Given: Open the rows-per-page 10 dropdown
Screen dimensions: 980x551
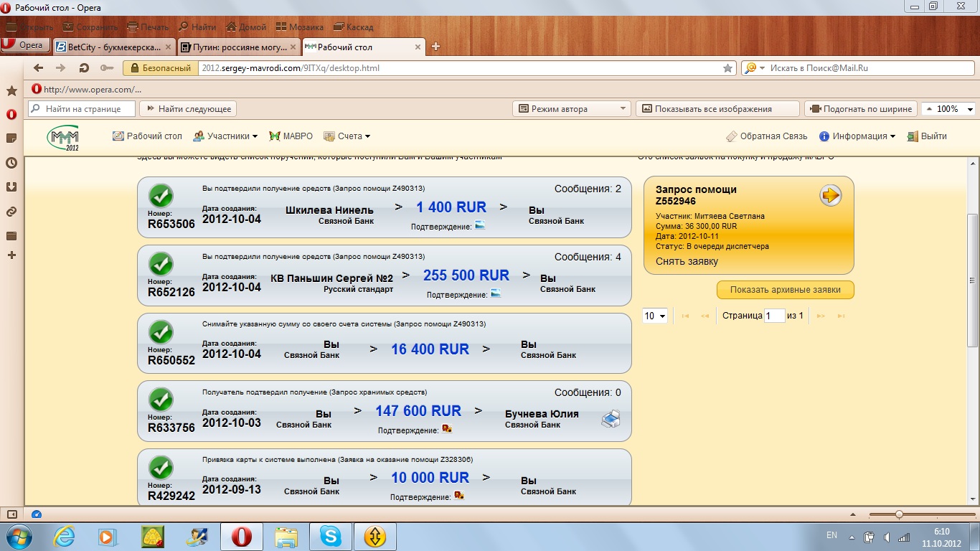Looking at the screenshot, I should click(655, 316).
